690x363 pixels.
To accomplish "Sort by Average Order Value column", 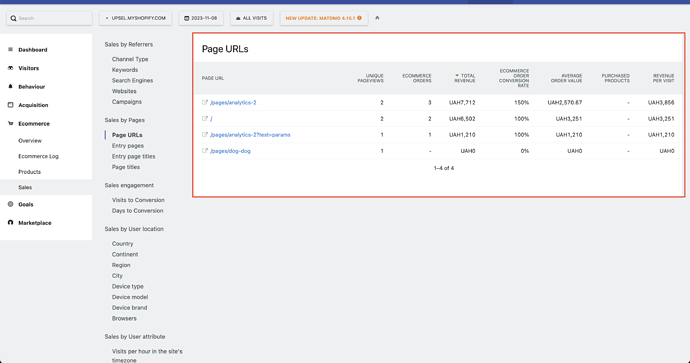I will pos(566,78).
